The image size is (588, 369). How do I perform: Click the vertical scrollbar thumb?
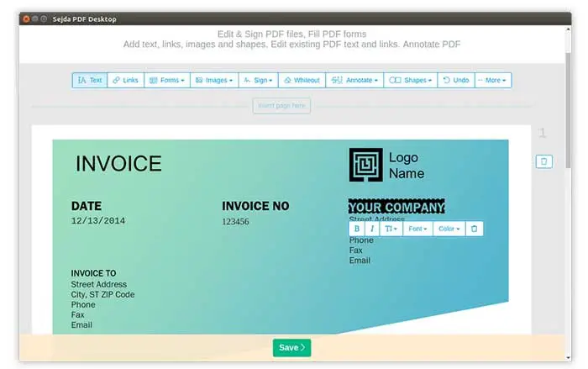pos(569,110)
